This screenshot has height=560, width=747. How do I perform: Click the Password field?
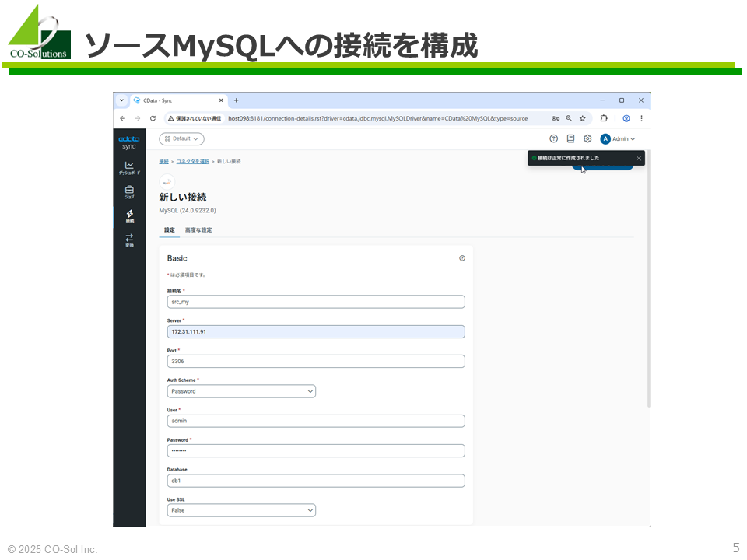[316, 451]
